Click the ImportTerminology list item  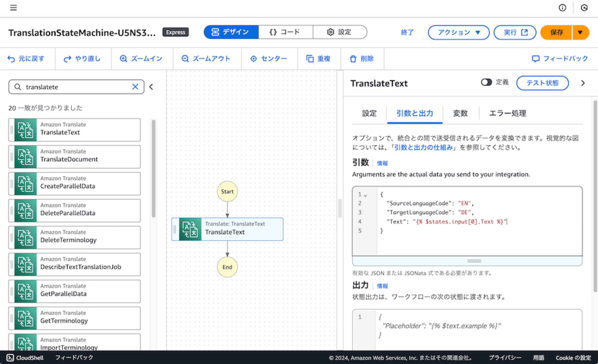74,342
